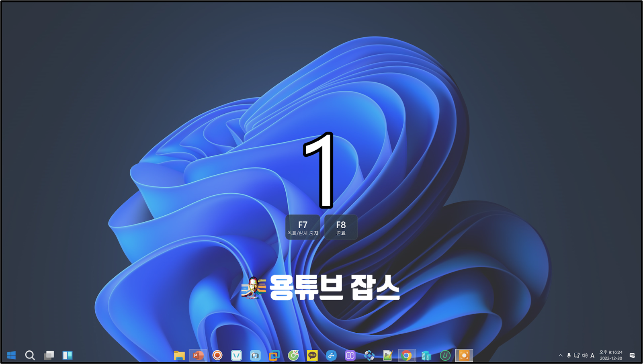Open the green circular app icon
The width and height of the screenshot is (643, 364).
tap(293, 355)
